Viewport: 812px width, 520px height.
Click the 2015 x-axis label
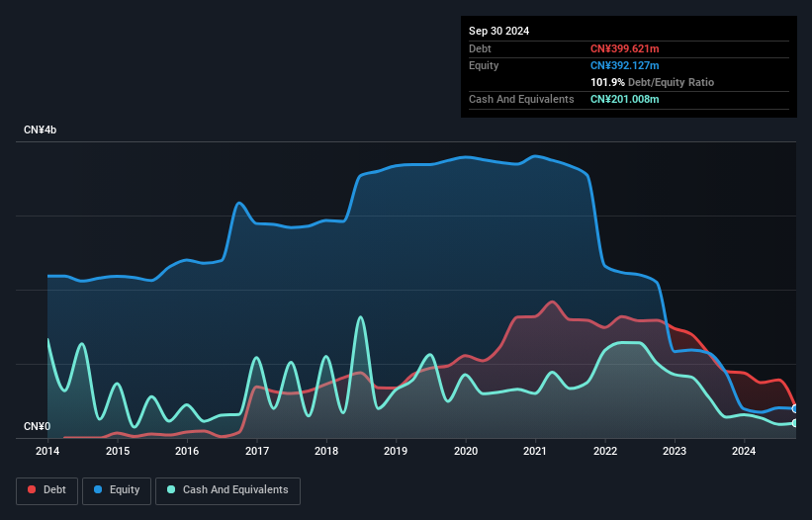point(118,451)
